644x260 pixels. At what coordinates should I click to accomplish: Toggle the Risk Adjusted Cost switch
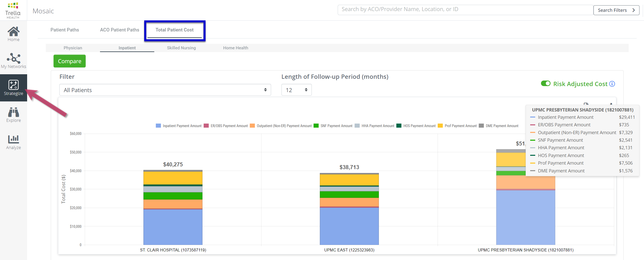546,84
